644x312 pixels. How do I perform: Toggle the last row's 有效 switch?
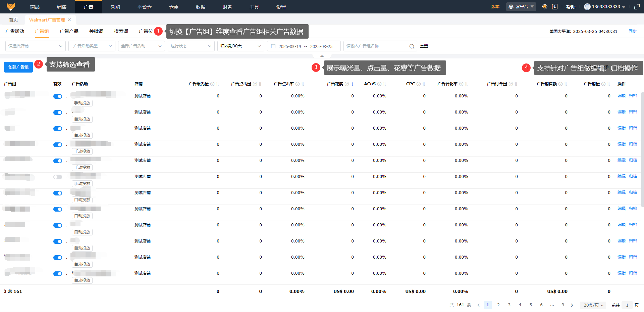point(58,274)
